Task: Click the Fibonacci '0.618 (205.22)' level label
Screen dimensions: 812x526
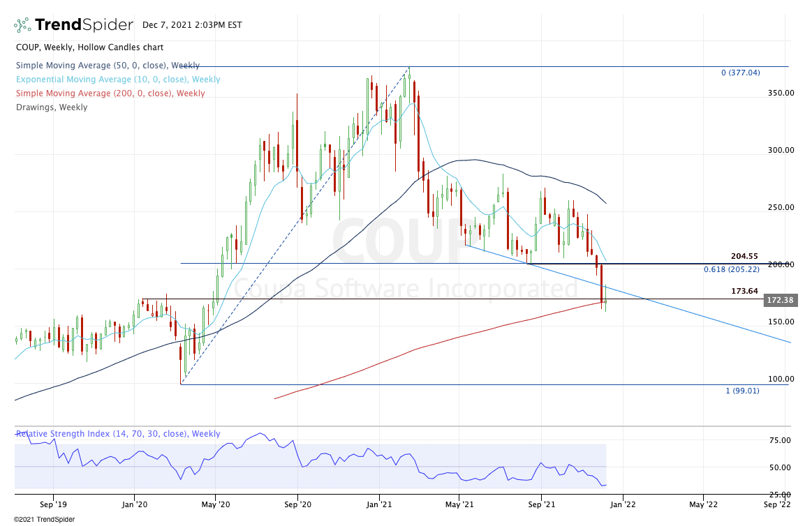Action: pyautogui.click(x=731, y=269)
